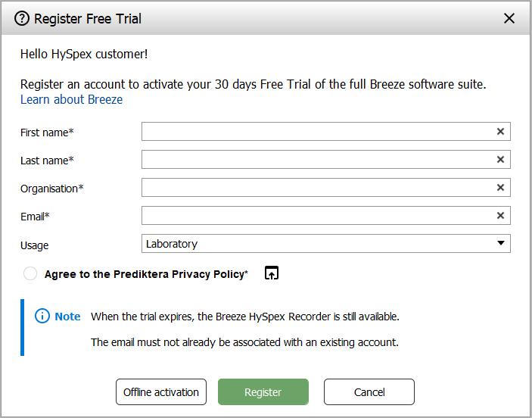Click the Note info icon

42,317
